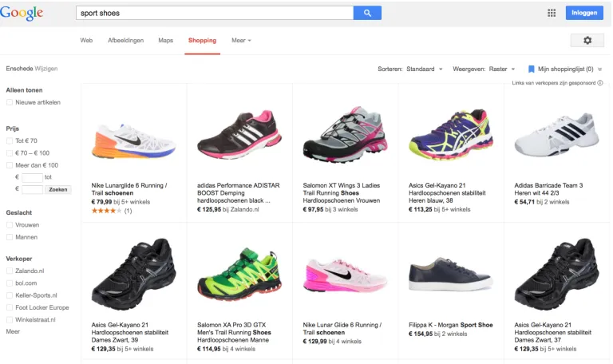
Task: Click the Google logo
Action: [x=22, y=13]
